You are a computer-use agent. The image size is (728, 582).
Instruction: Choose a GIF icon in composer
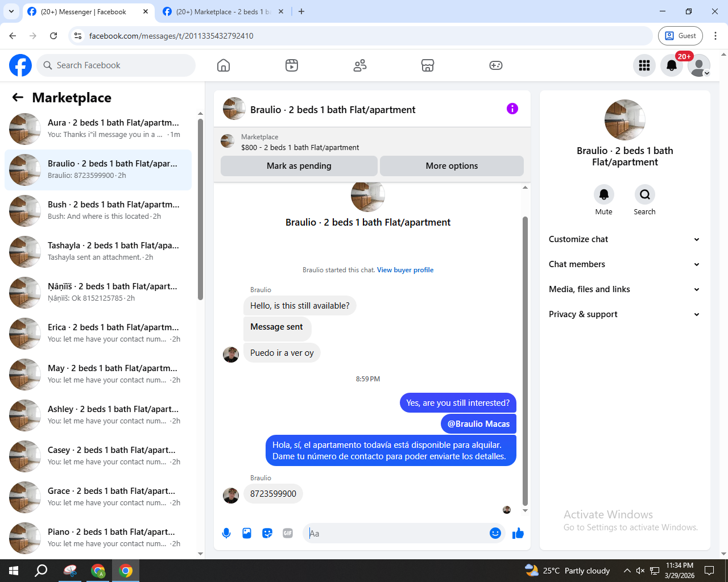[x=288, y=533]
